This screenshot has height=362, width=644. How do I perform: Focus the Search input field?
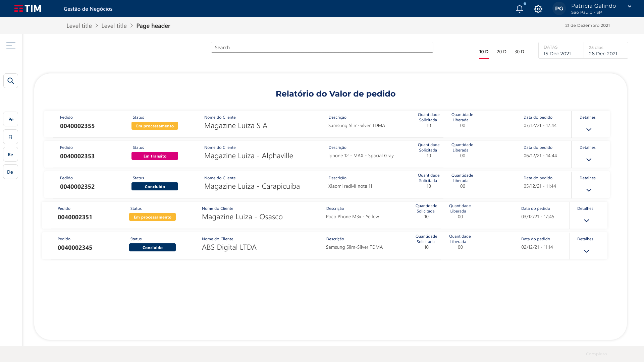(322, 48)
